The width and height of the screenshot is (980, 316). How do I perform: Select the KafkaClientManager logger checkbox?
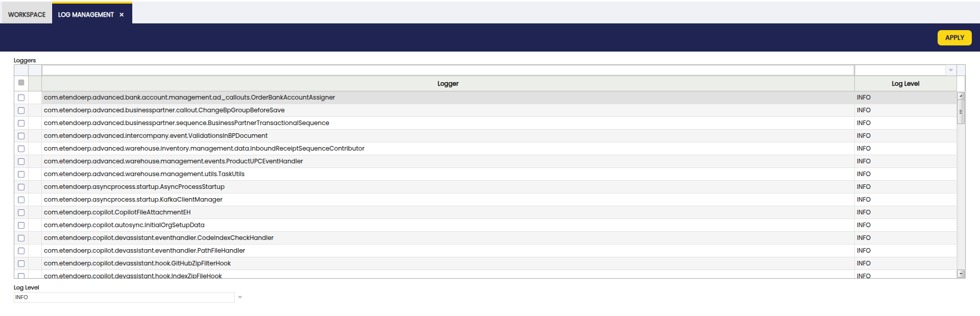point(21,200)
